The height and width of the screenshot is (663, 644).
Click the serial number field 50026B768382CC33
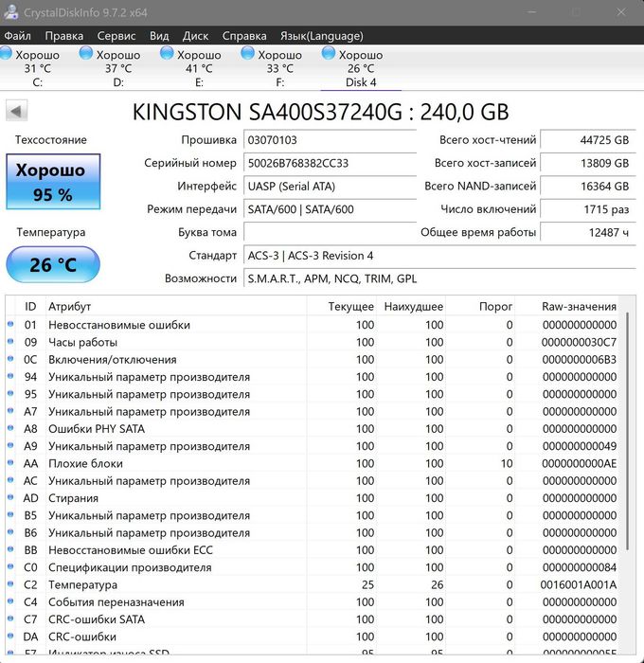(330, 163)
